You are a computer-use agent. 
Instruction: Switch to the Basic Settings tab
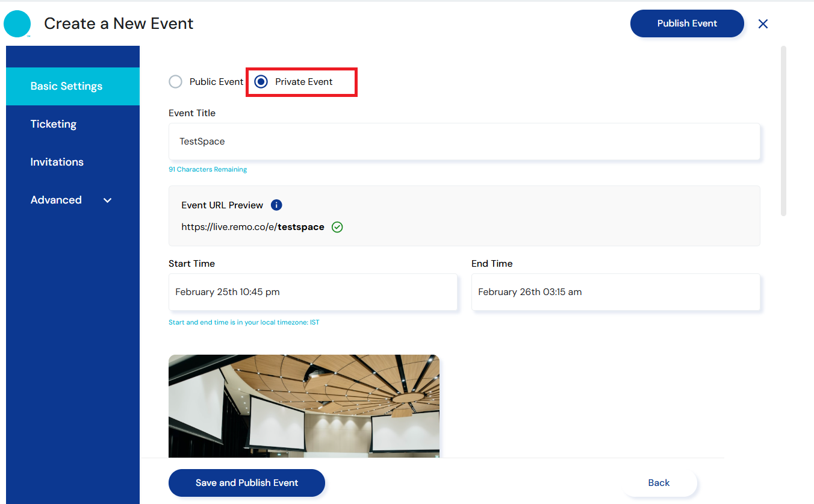coord(66,86)
